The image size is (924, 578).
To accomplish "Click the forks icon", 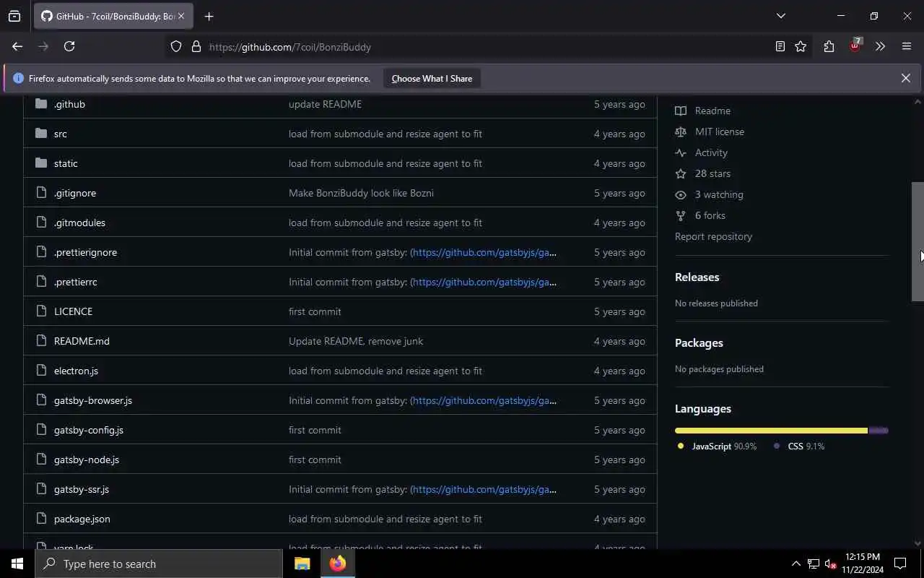I will click(x=681, y=215).
